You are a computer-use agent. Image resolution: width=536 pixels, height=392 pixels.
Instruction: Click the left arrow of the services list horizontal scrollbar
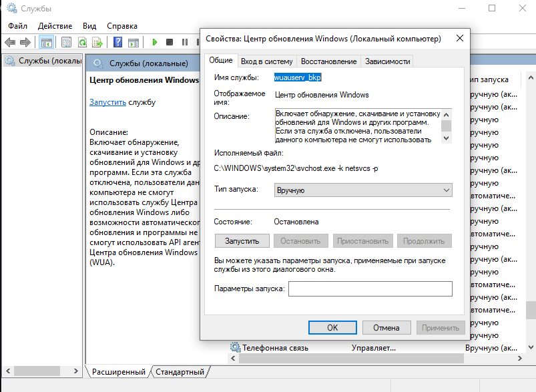click(x=233, y=359)
